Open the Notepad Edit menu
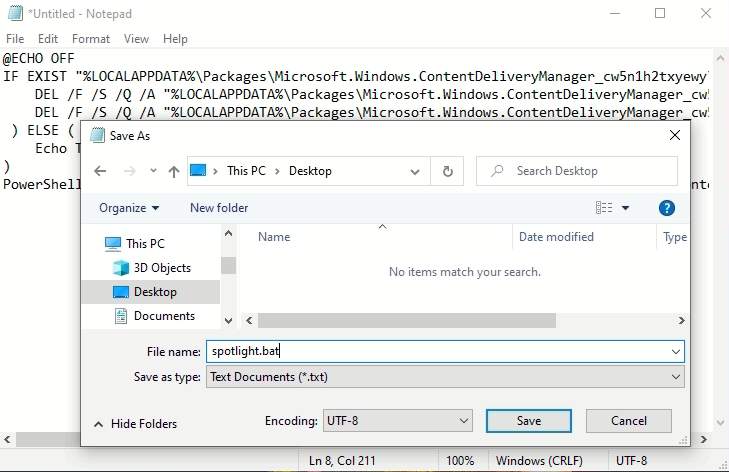The image size is (729, 472). pyautogui.click(x=48, y=39)
